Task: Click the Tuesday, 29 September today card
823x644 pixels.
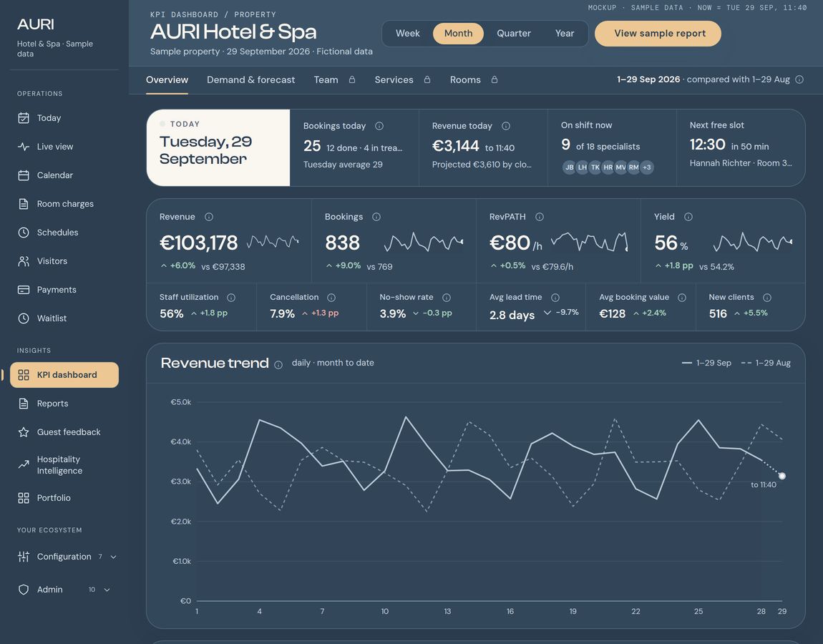Action: click(x=218, y=147)
